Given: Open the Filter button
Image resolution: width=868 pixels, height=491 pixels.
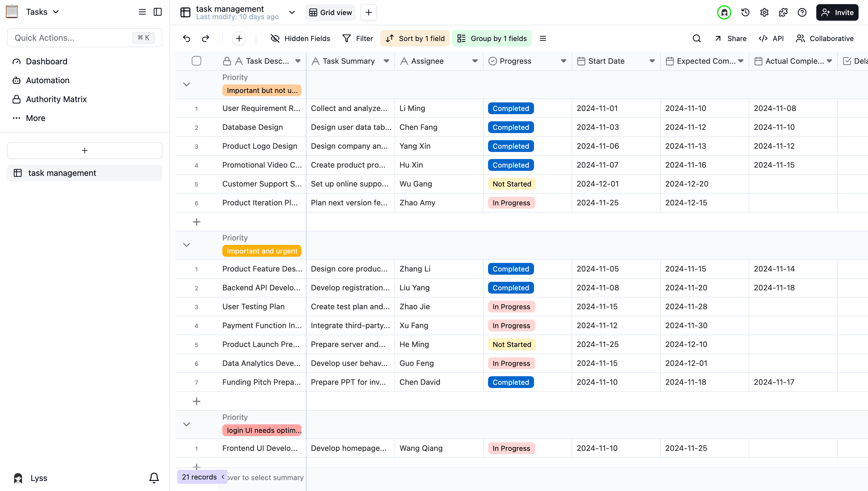Looking at the screenshot, I should pos(357,38).
